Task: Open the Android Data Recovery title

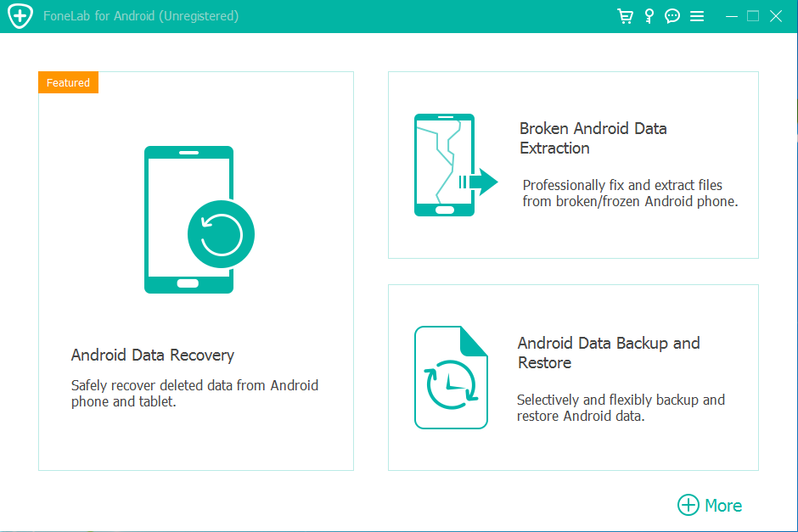Action: 153,355
